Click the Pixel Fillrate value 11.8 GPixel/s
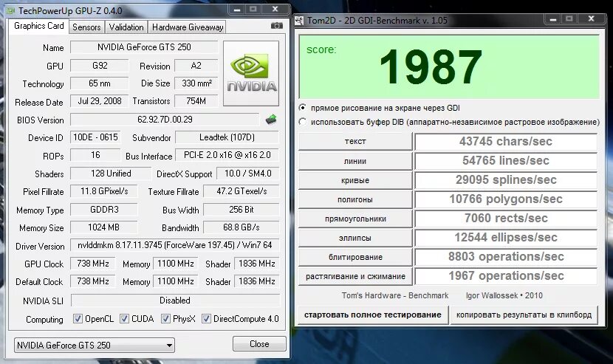 coord(104,191)
